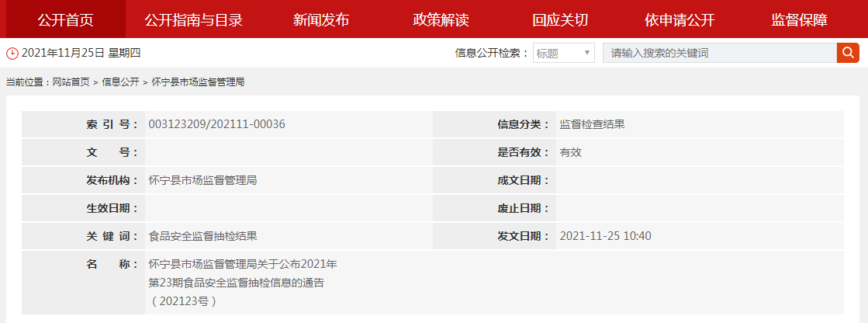Viewport: 868px width, 323px height.
Task: Click the document number （202123号）
Action: coord(183,301)
